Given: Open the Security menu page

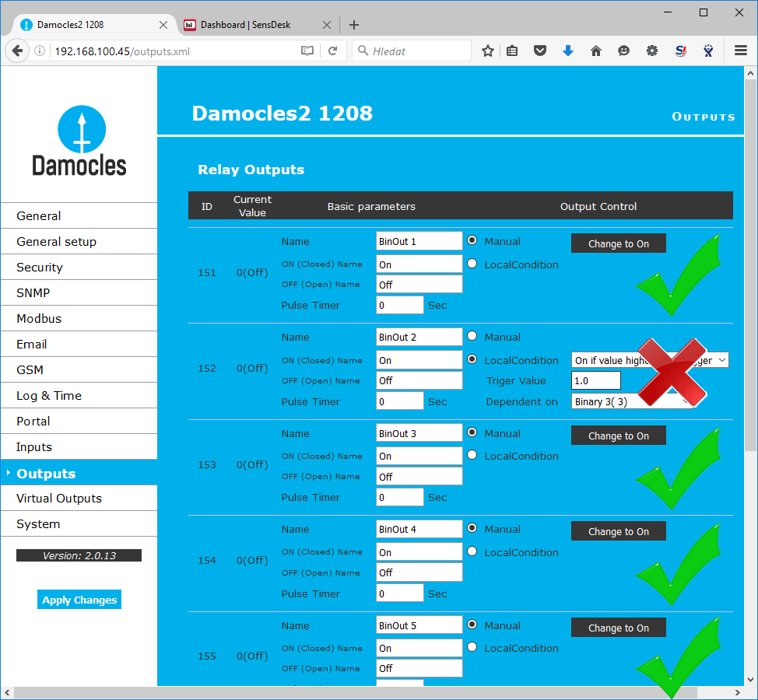Looking at the screenshot, I should pos(79,267).
